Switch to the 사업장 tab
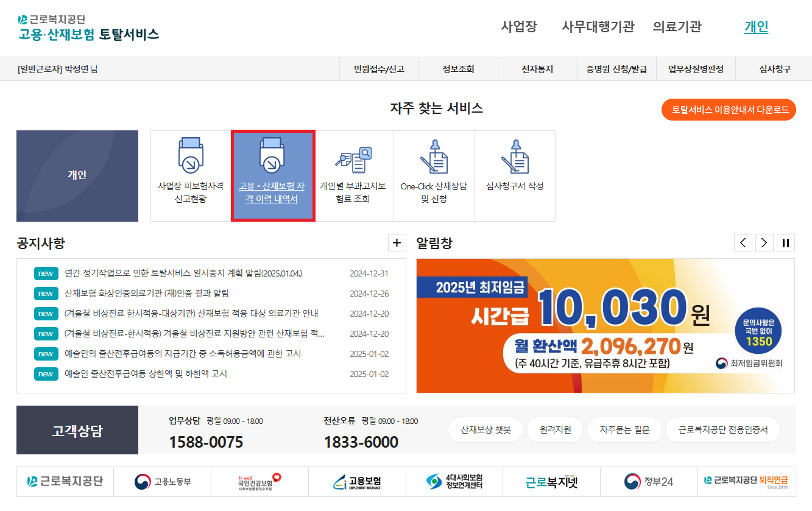812x511 pixels. tap(519, 27)
